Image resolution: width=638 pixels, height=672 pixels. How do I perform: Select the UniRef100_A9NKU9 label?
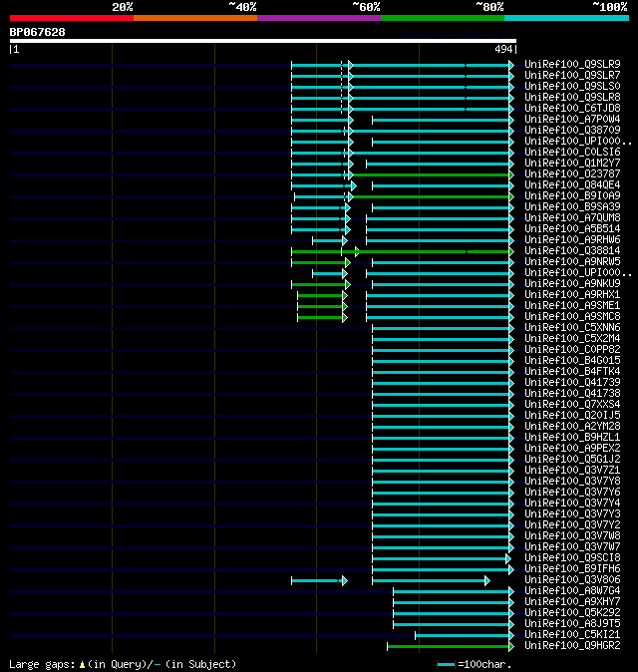[572, 284]
